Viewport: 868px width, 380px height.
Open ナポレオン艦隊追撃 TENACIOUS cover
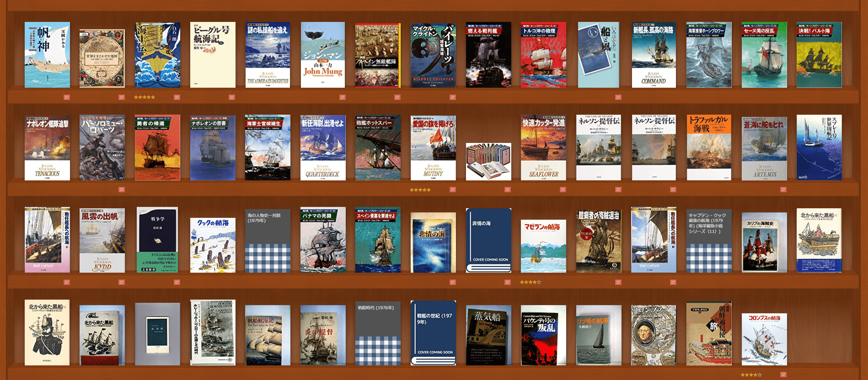tap(47, 148)
